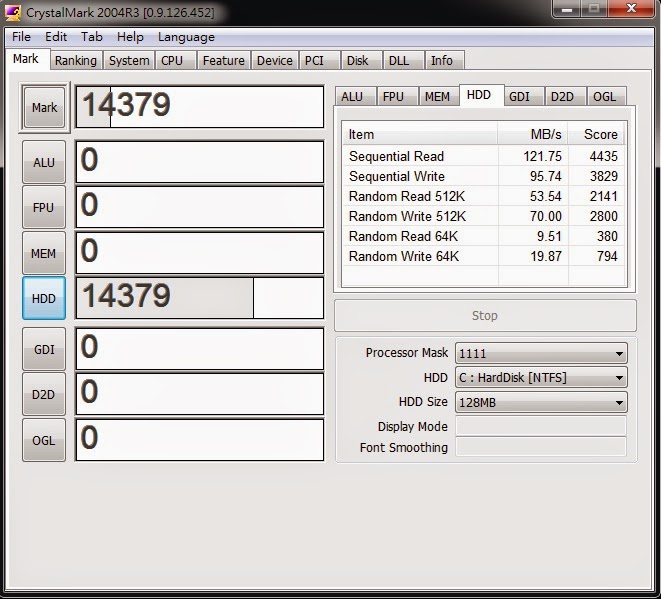This screenshot has width=661, height=599.
Task: Click the Font Smoothing field
Action: [541, 447]
